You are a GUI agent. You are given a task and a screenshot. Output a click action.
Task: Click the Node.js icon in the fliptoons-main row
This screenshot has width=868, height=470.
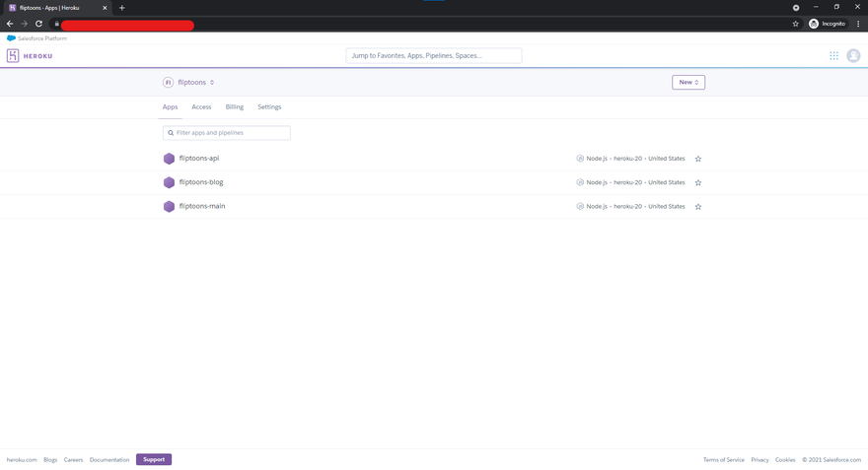[580, 206]
